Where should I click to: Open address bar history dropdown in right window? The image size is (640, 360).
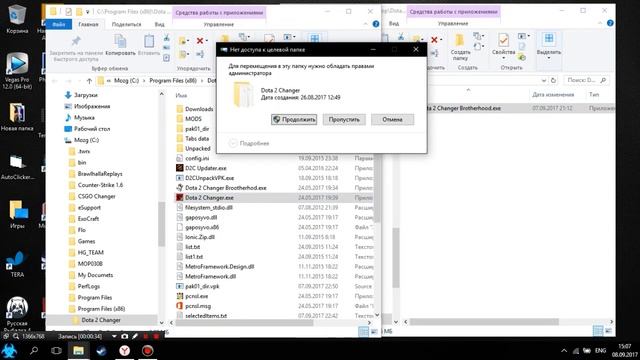544,80
